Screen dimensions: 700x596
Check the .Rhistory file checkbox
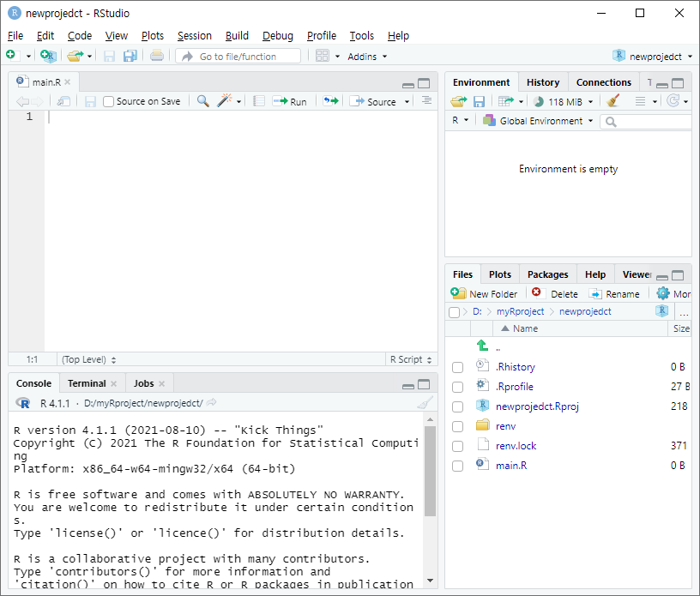click(x=457, y=367)
